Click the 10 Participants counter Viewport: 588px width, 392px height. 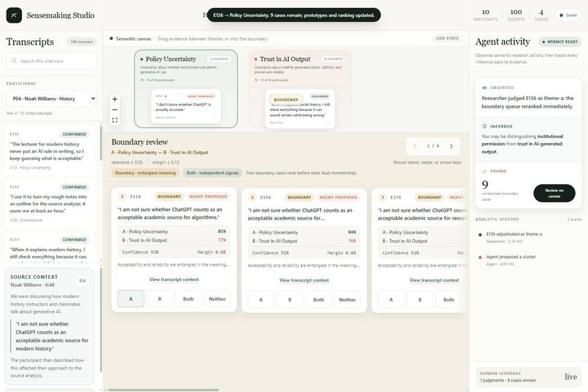click(486, 15)
